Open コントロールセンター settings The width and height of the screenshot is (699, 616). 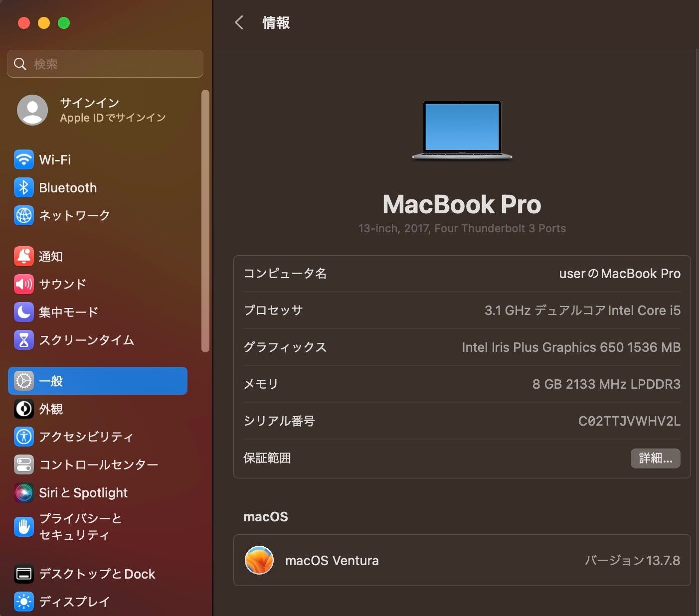click(98, 464)
